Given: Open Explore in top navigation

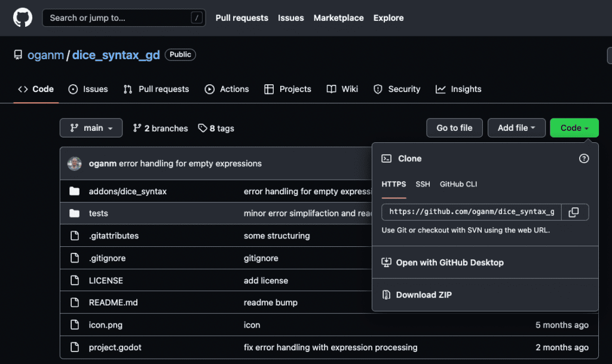Looking at the screenshot, I should click(x=388, y=18).
